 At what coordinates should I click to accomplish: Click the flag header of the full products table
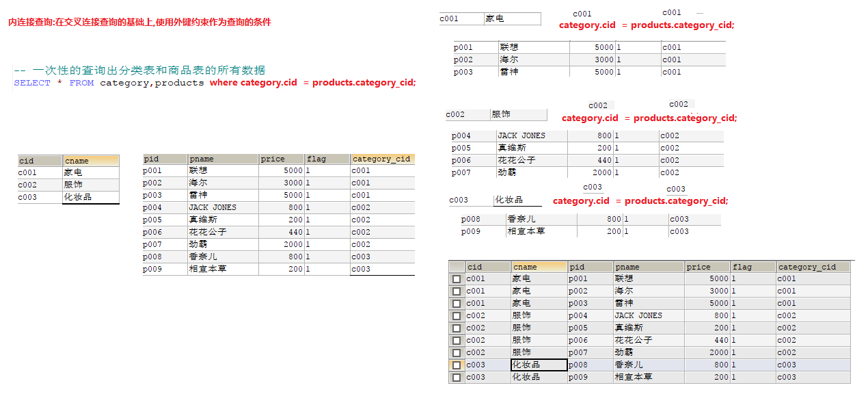[327, 159]
